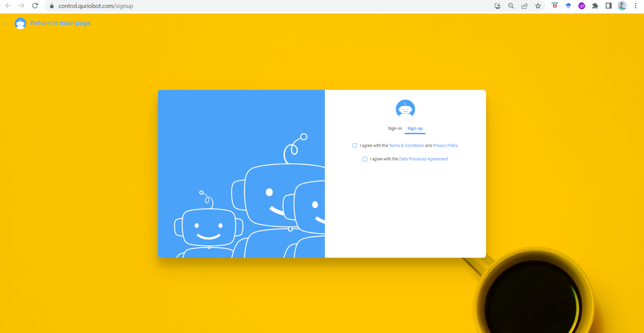Viewport: 644px width, 333px height.
Task: Select the Sign-up tab
Action: tap(415, 129)
